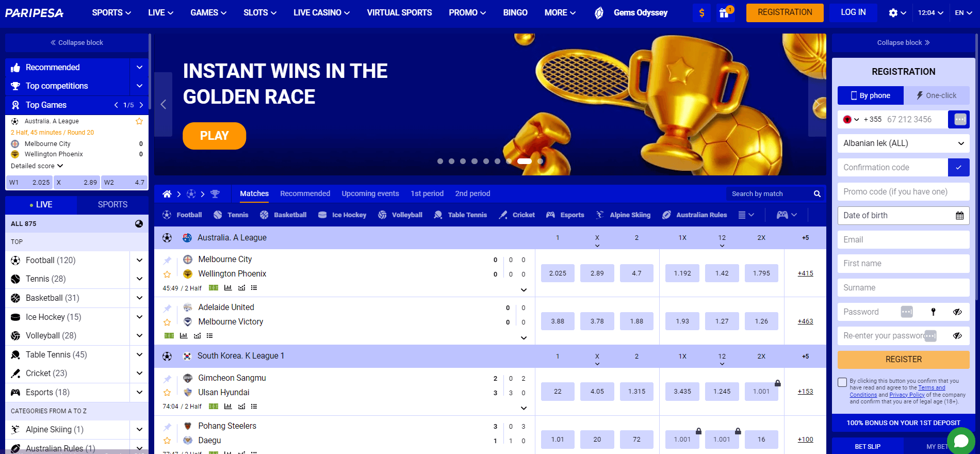Click the search magnifier icon

pos(817,194)
